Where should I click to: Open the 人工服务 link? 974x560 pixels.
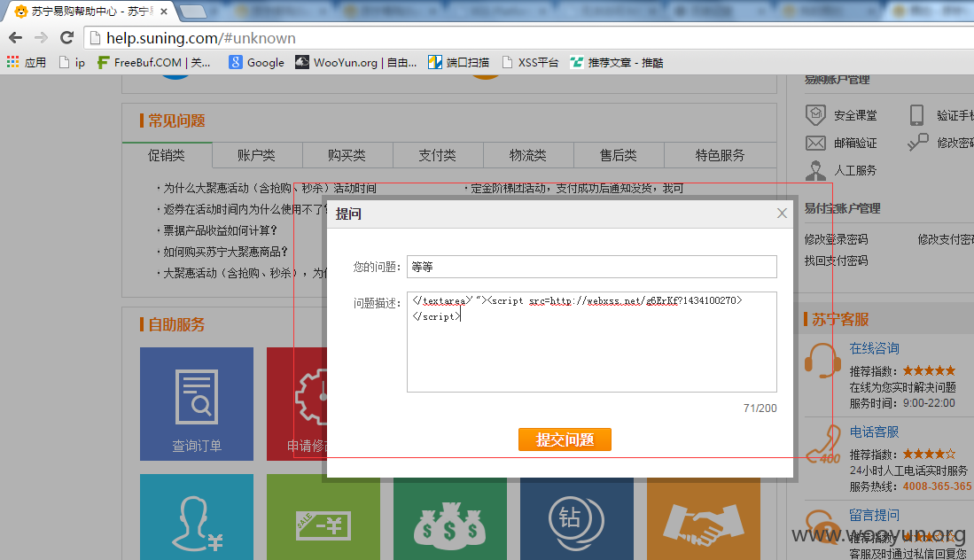pyautogui.click(x=855, y=170)
